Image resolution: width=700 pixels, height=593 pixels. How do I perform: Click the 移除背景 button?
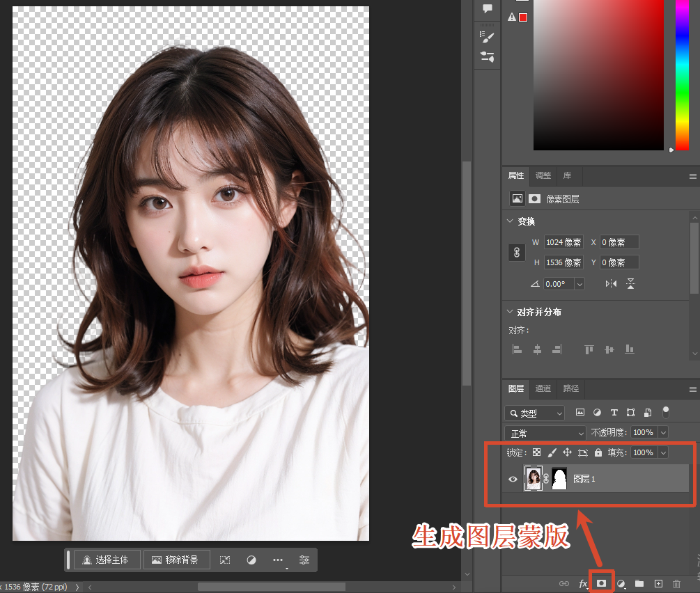(177, 560)
